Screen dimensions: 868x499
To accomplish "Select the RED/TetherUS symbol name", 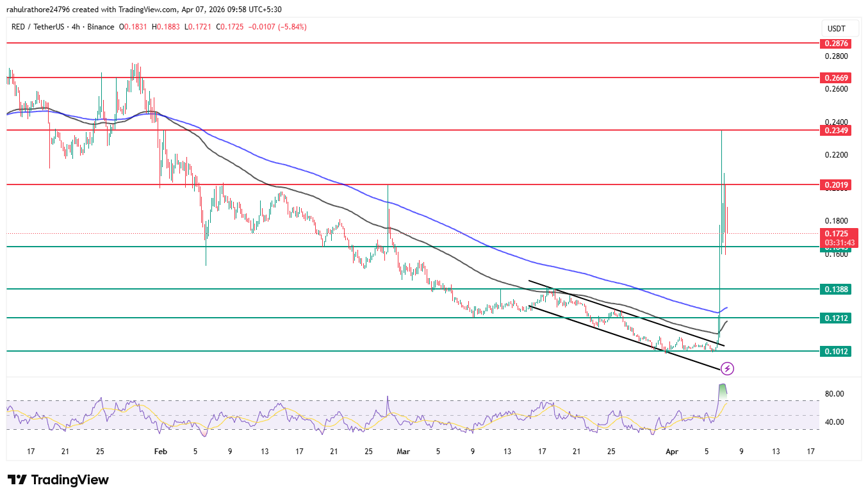I will 38,26.
